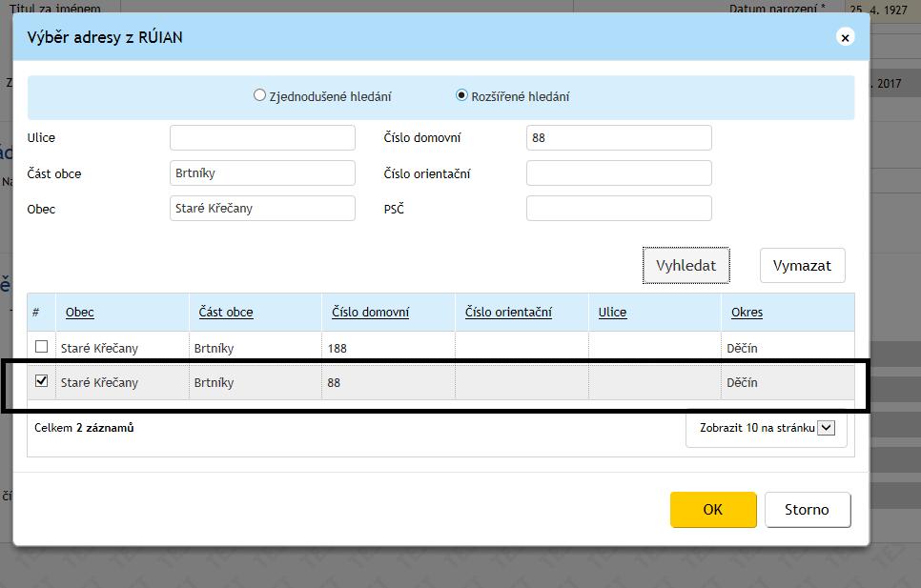Viewport: 921px width, 588px height.
Task: Check the checkbox for house number 188 row
Action: pyautogui.click(x=41, y=346)
